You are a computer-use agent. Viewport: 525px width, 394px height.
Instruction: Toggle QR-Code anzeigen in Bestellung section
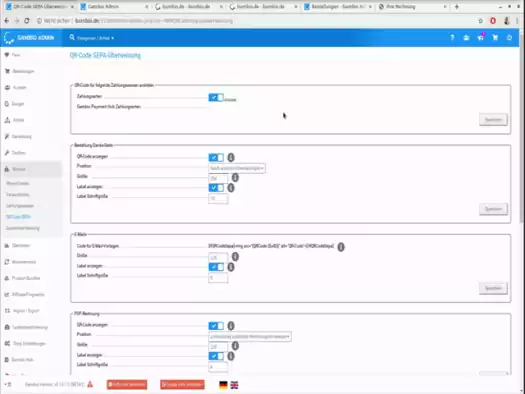point(216,157)
